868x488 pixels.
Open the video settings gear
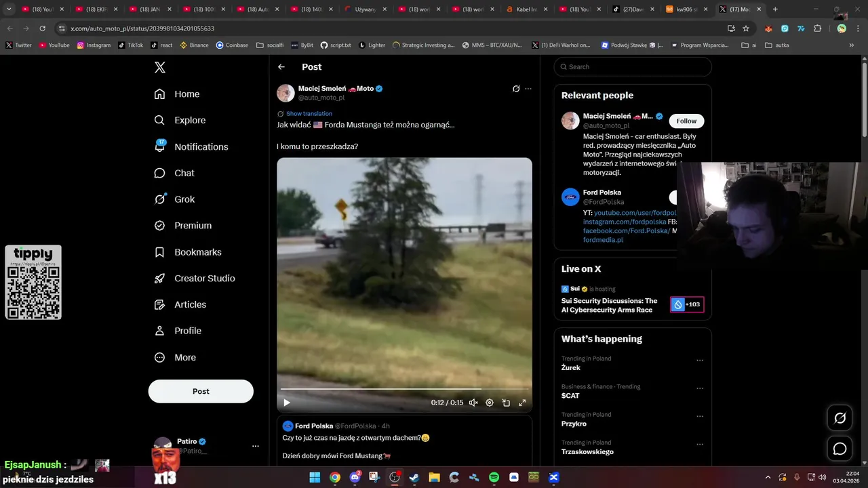click(x=490, y=403)
